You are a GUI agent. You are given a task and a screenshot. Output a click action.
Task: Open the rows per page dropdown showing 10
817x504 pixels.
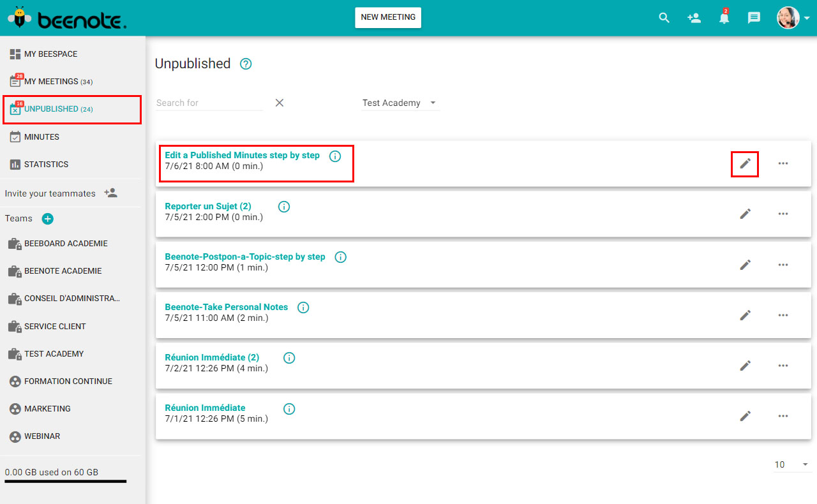click(791, 464)
